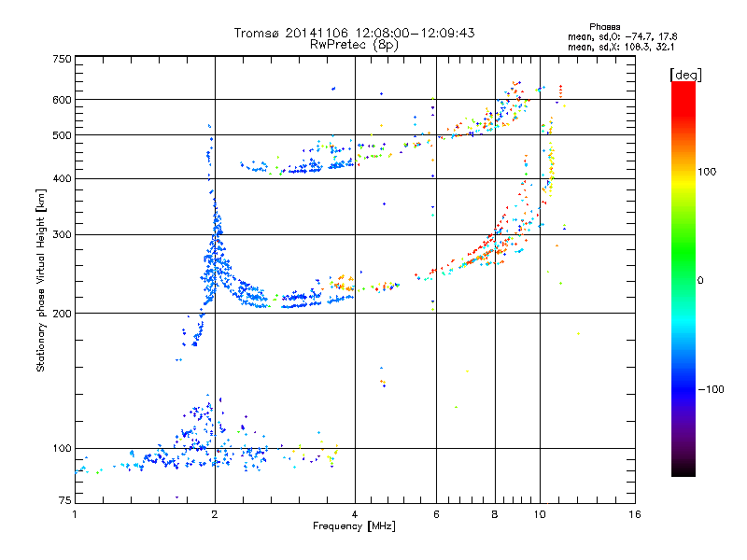Image resolution: width=747 pixels, height=560 pixels.
Task: Click the x-axis tick label '4'
Action: [x=355, y=514]
